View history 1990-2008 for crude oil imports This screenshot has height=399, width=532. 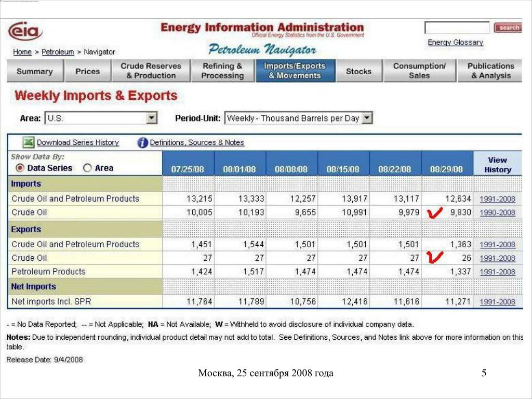point(497,212)
